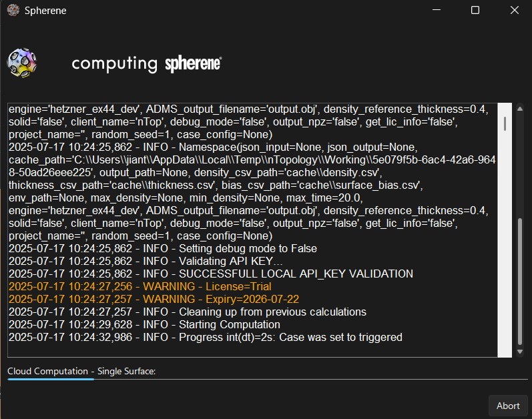Image resolution: width=532 pixels, height=419 pixels.
Task: Click the colorful spherene ball logo
Action: [x=21, y=63]
